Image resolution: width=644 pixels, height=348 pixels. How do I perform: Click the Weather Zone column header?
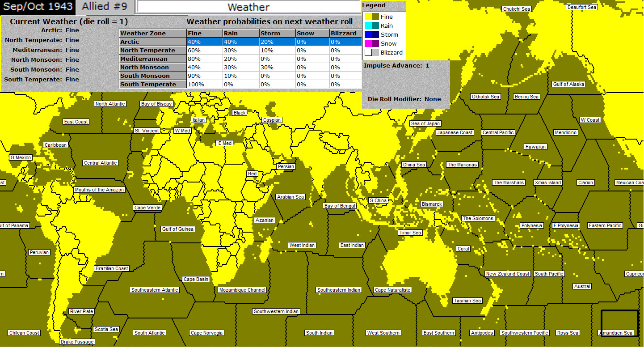point(153,33)
